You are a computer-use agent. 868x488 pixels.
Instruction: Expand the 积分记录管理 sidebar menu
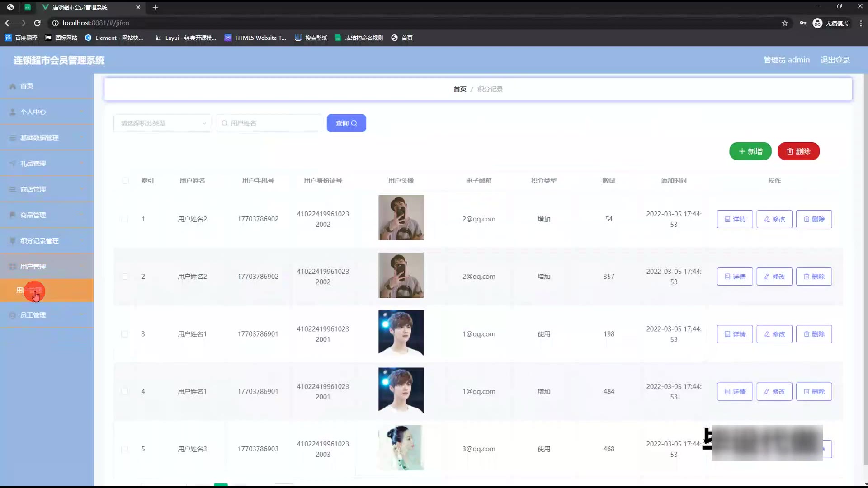coord(47,240)
